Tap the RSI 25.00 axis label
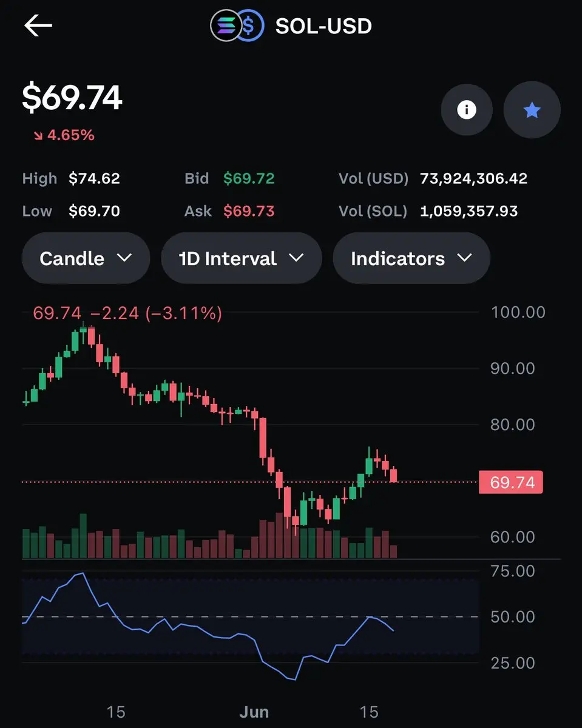Image resolution: width=582 pixels, height=728 pixels. click(513, 662)
